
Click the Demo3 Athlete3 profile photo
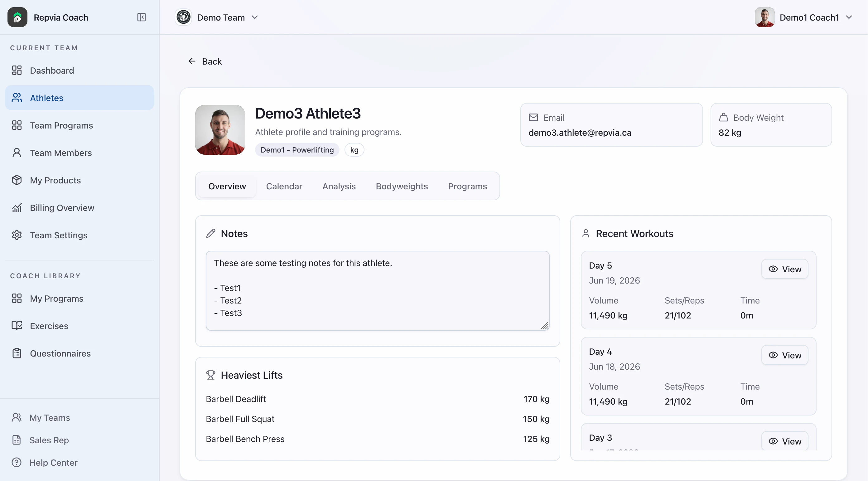(220, 130)
